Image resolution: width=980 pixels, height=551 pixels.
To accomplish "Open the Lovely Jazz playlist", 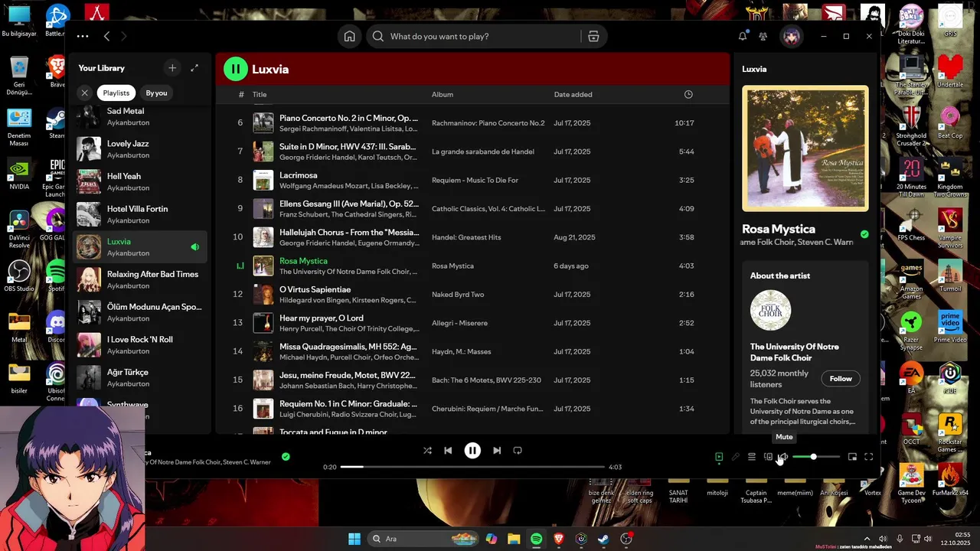I will [x=140, y=148].
